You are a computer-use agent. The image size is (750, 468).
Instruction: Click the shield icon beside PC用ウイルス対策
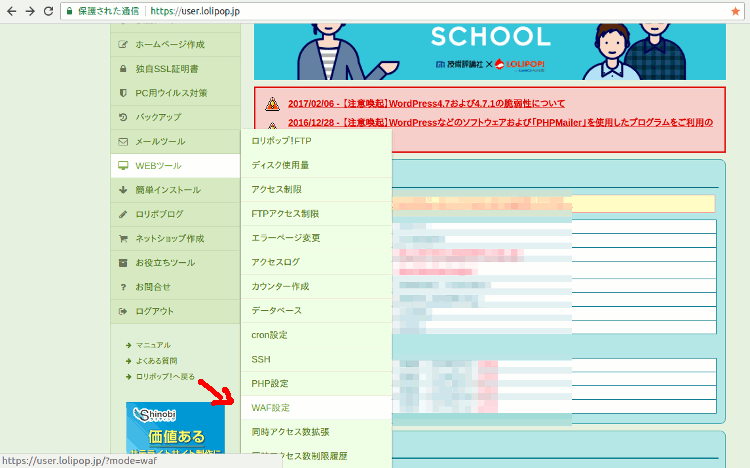(x=123, y=93)
